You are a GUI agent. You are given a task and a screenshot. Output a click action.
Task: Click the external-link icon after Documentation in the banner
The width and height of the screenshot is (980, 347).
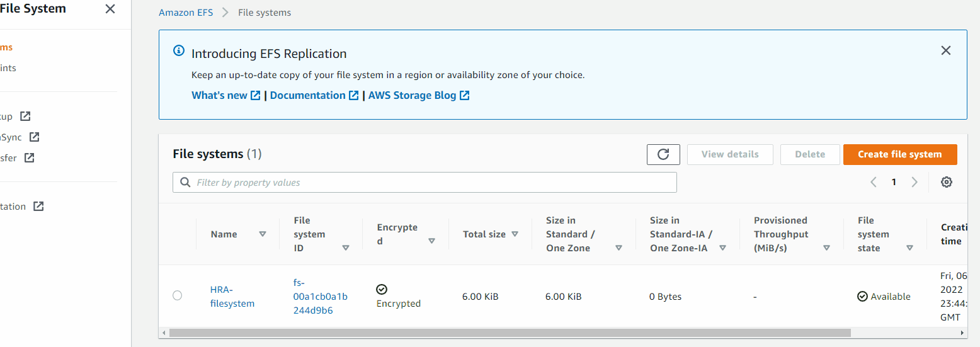[x=354, y=95]
